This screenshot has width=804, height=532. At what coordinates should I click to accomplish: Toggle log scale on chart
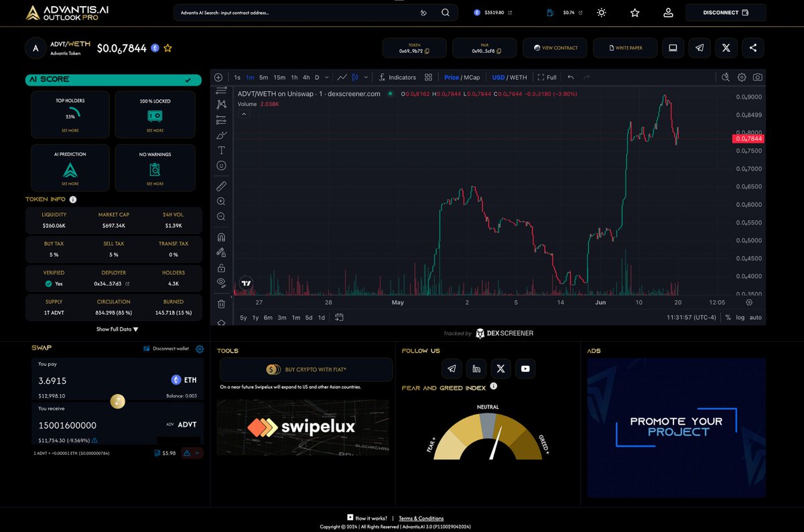pyautogui.click(x=740, y=318)
